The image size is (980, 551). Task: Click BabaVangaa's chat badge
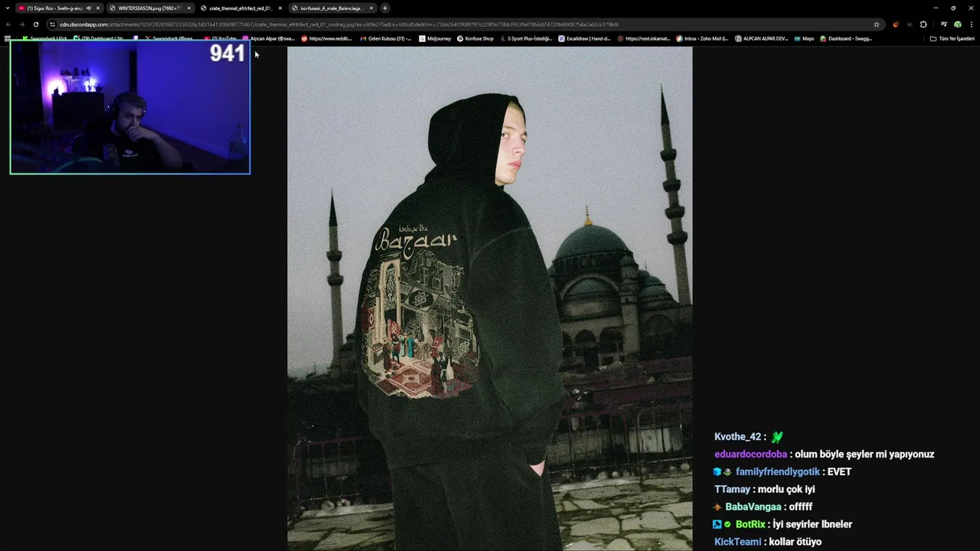pos(717,507)
